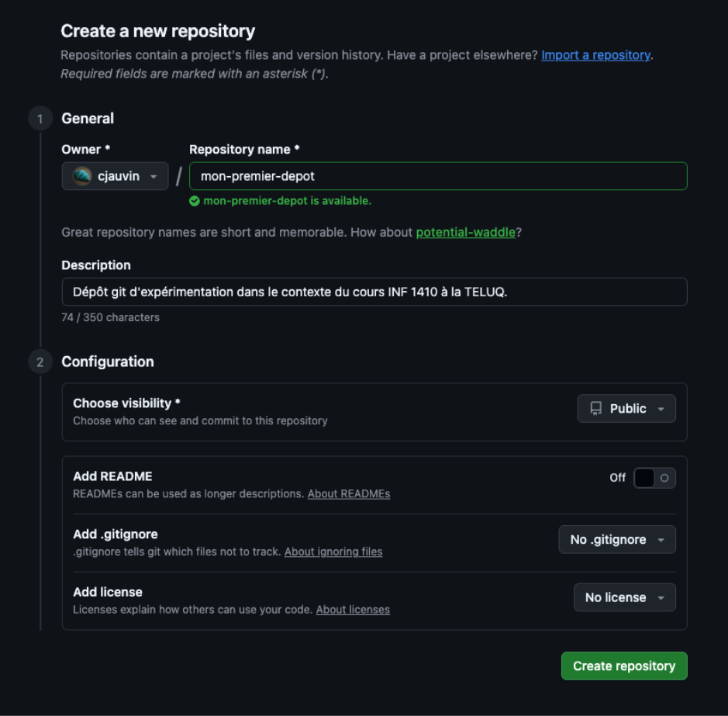Expand the No license dropdown
The height and width of the screenshot is (716, 728).
click(624, 597)
